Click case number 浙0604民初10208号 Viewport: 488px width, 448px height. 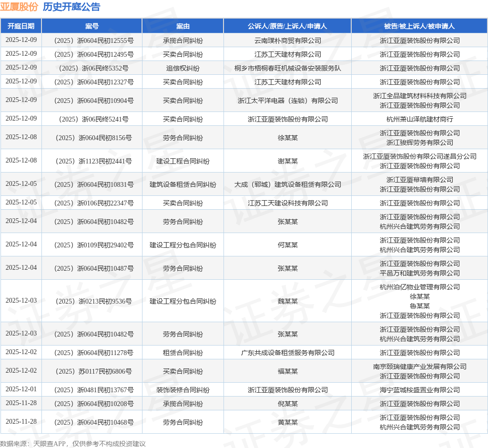[94, 404]
